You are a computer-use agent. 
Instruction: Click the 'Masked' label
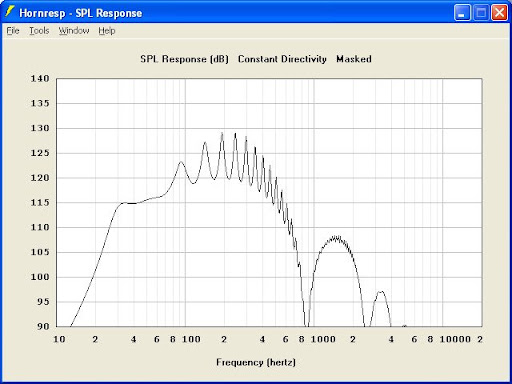[354, 59]
